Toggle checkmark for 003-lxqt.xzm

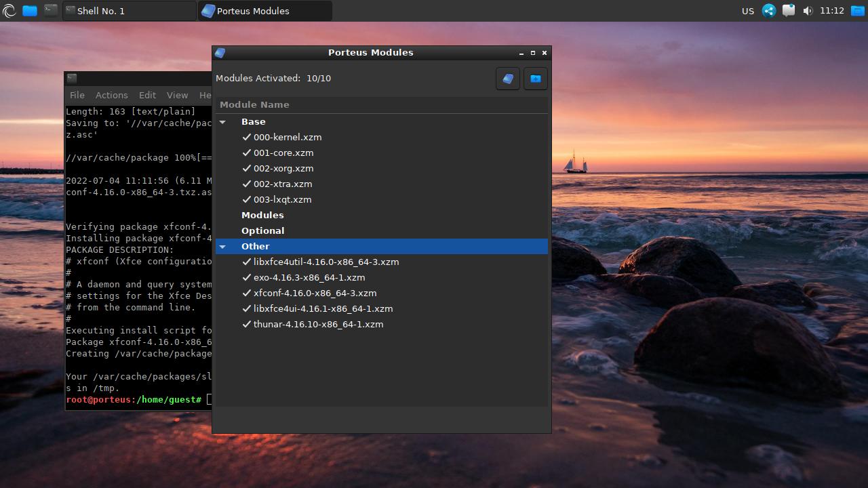247,199
